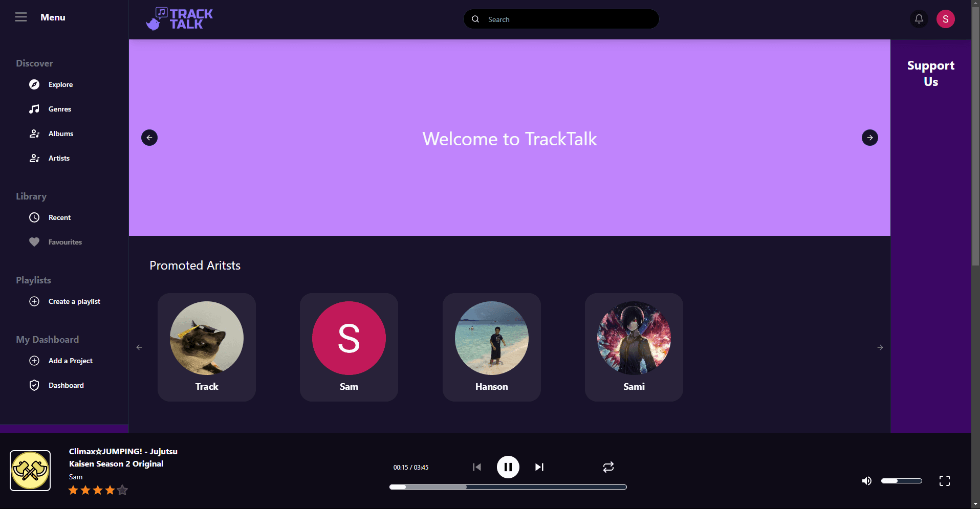980x509 pixels.
Task: Click Add a Project
Action: (70, 361)
